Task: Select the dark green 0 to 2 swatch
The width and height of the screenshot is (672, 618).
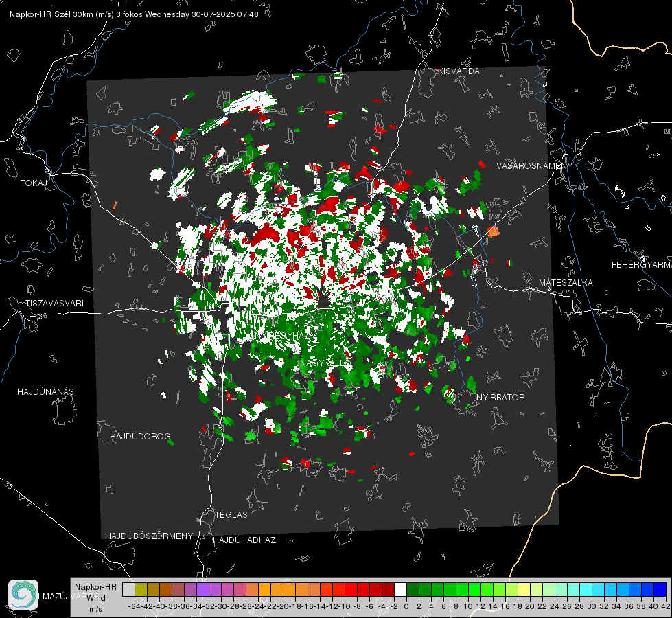Action: click(413, 589)
